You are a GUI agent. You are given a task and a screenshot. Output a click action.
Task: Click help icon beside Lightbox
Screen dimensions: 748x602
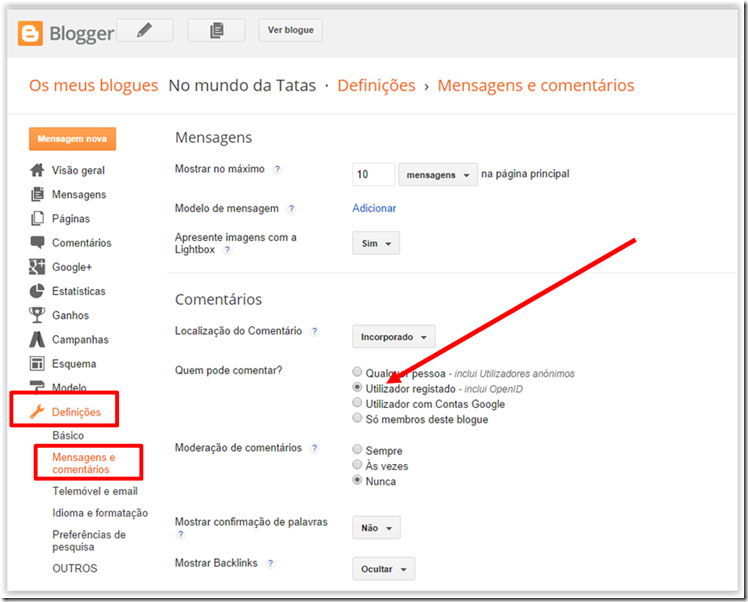(228, 250)
